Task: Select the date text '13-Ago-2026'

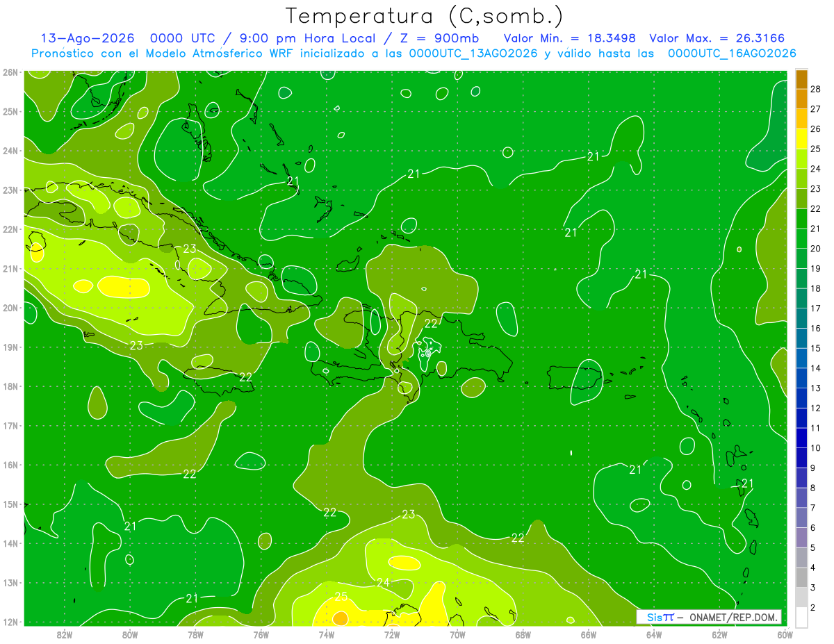Action: tap(88, 38)
